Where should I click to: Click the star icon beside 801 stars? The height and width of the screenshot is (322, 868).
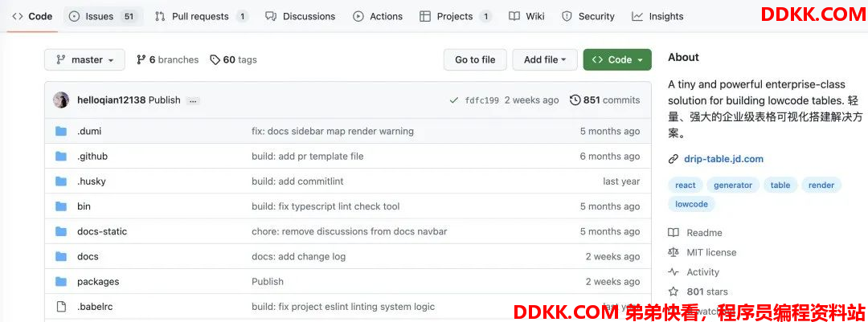click(674, 291)
